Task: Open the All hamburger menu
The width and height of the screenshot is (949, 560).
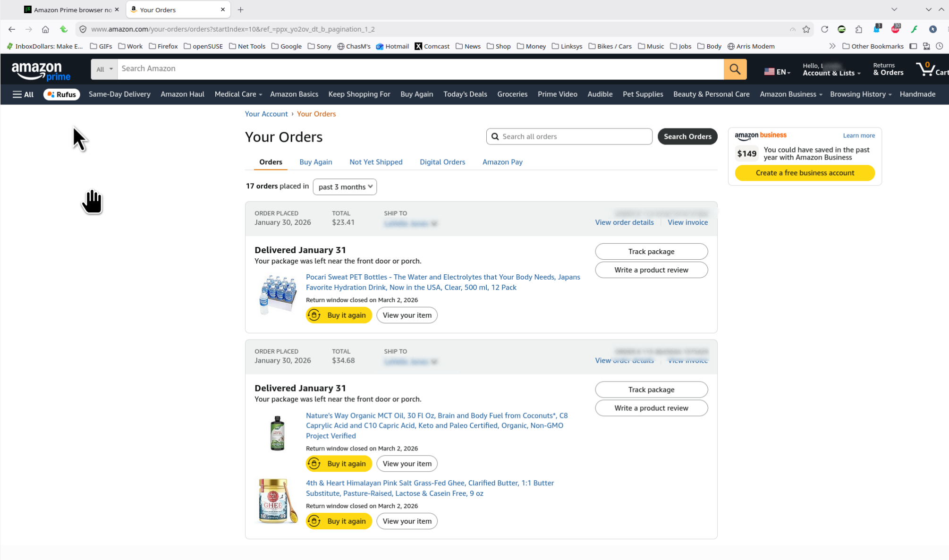Action: 23,94
